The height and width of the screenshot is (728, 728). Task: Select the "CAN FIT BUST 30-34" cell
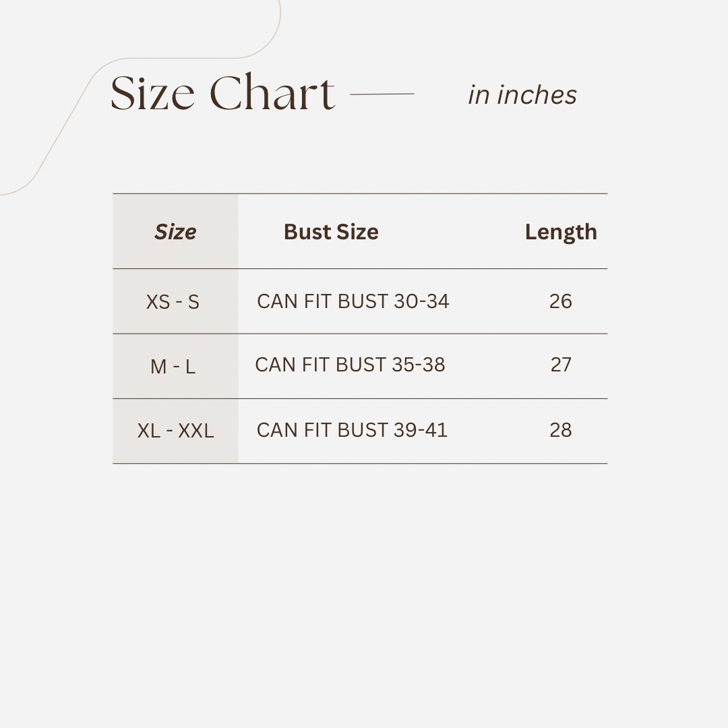353,301
